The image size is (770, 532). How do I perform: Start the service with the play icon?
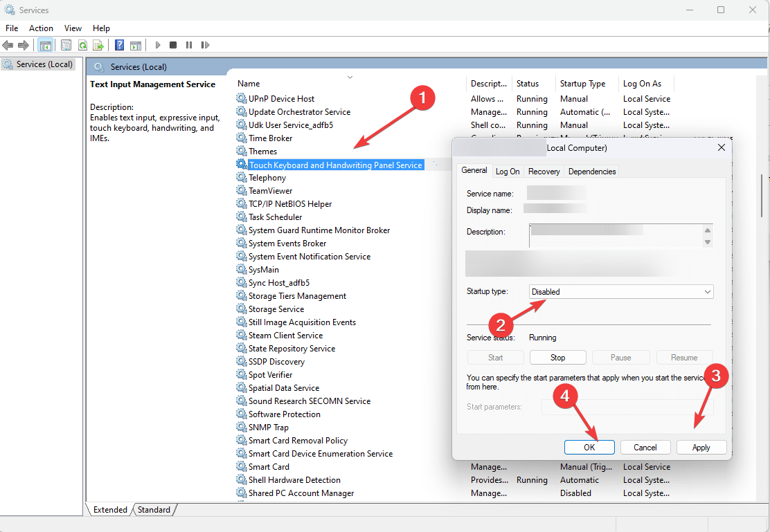(x=158, y=45)
